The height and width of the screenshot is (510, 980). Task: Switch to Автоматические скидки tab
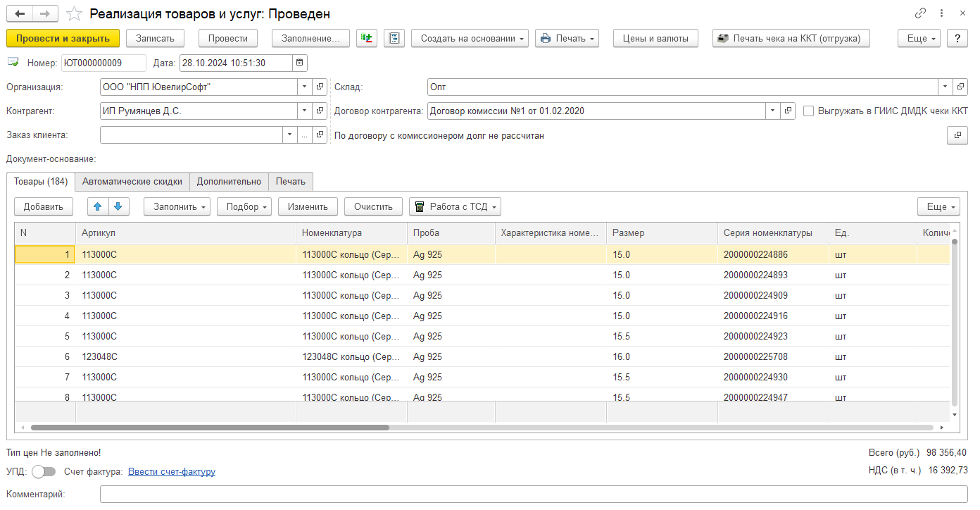click(132, 181)
